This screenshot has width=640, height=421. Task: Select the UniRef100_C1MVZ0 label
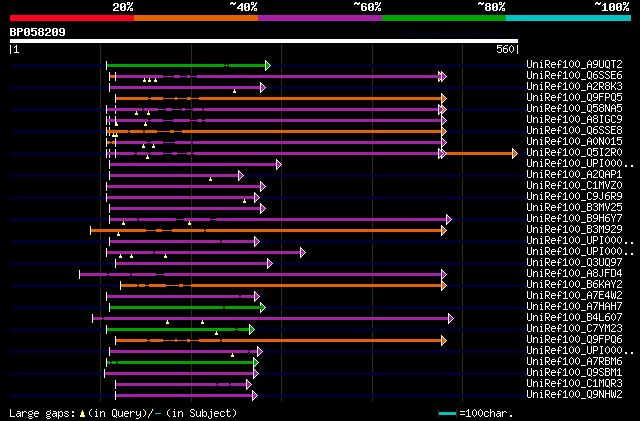click(x=574, y=185)
